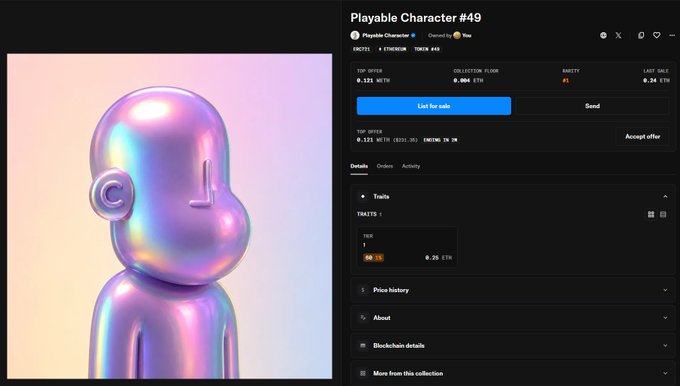Click the About section icon
Screen dimensions: 680x386
(363, 318)
